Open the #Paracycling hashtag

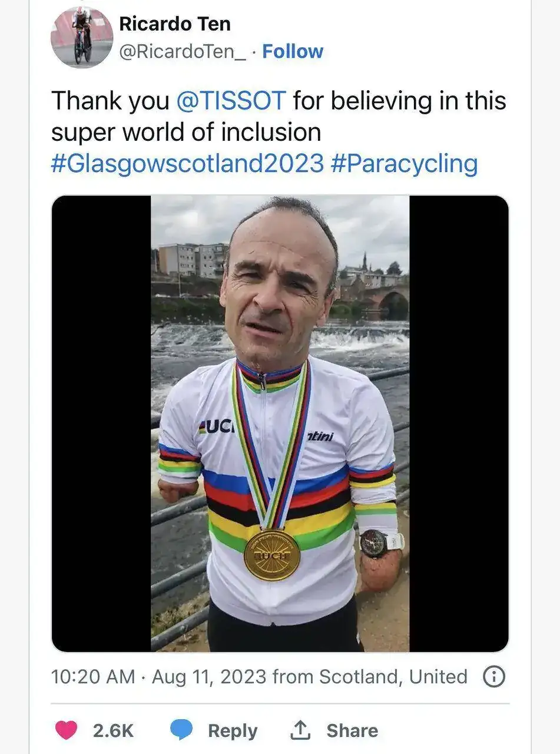click(404, 163)
